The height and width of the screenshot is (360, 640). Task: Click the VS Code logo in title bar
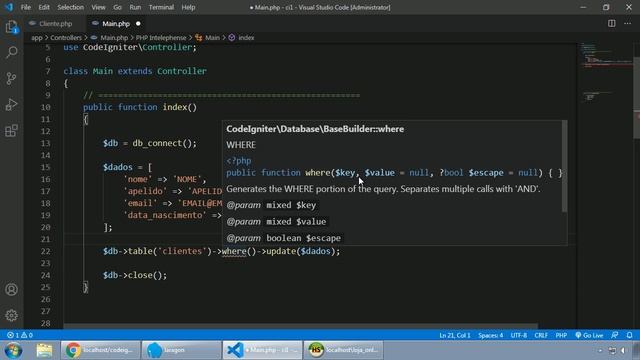click(x=9, y=7)
